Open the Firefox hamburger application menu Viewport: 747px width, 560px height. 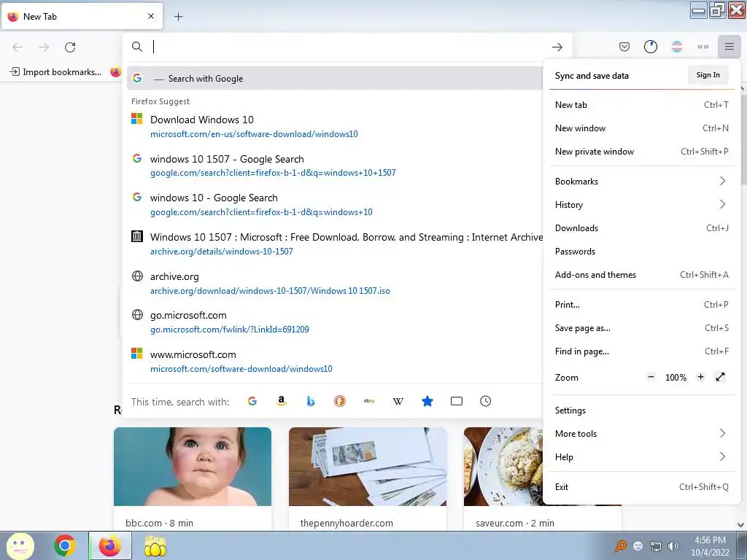(x=729, y=47)
